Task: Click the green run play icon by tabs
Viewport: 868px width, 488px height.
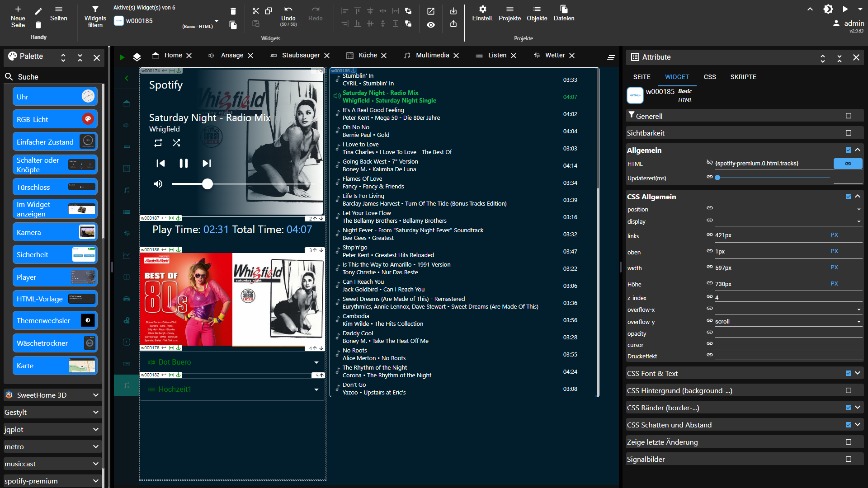Action: point(122,57)
